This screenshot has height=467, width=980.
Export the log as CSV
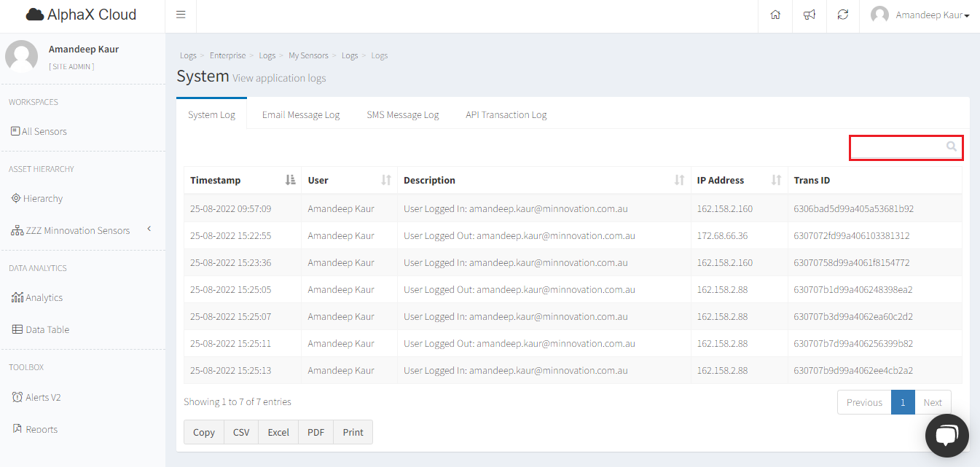(241, 432)
